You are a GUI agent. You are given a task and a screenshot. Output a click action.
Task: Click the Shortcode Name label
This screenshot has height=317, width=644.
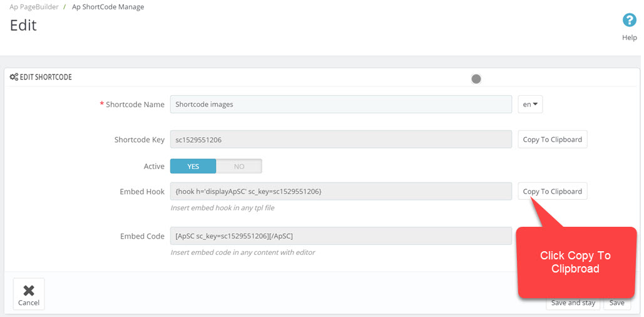pos(135,105)
